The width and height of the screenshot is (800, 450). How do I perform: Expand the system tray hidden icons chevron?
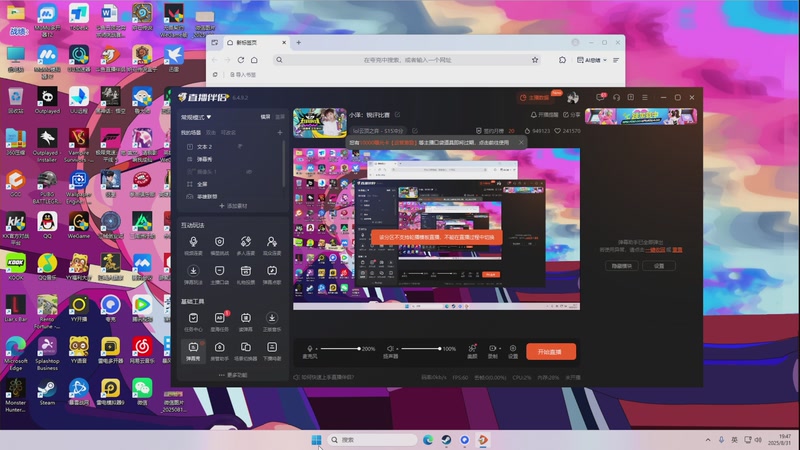(x=708, y=440)
